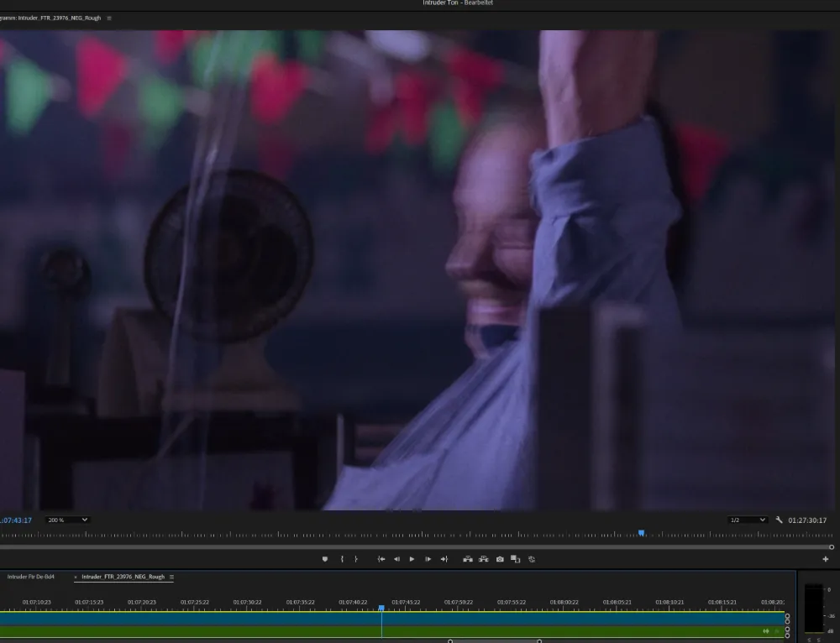Image resolution: width=840 pixels, height=643 pixels.
Task: Step forward one frame
Action: [x=428, y=559]
